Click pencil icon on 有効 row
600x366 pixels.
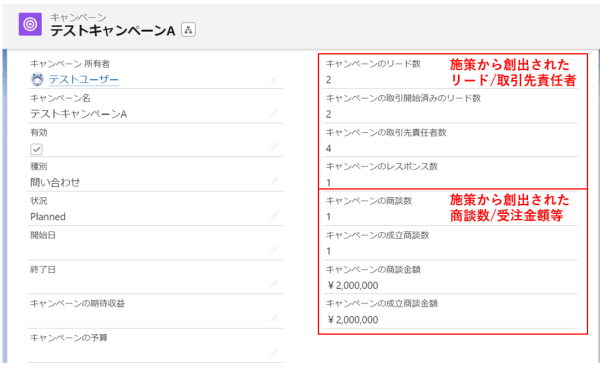point(274,147)
